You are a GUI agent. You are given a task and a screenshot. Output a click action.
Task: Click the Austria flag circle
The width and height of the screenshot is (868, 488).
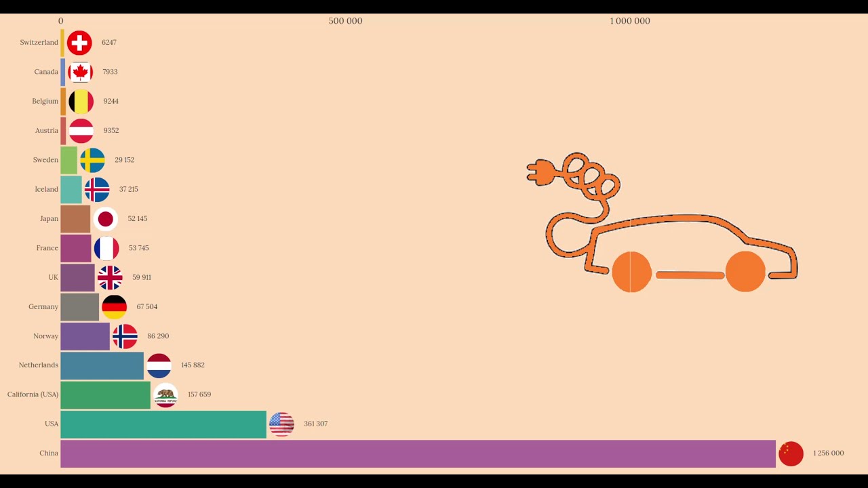pyautogui.click(x=81, y=131)
